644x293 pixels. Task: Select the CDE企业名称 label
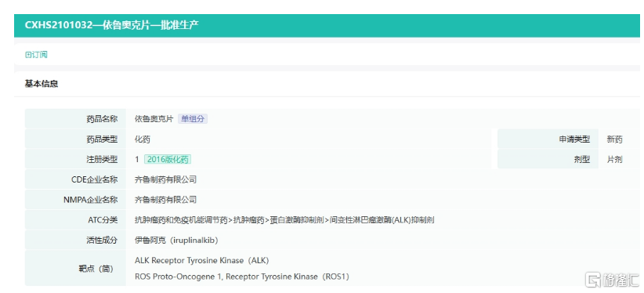coord(95,179)
